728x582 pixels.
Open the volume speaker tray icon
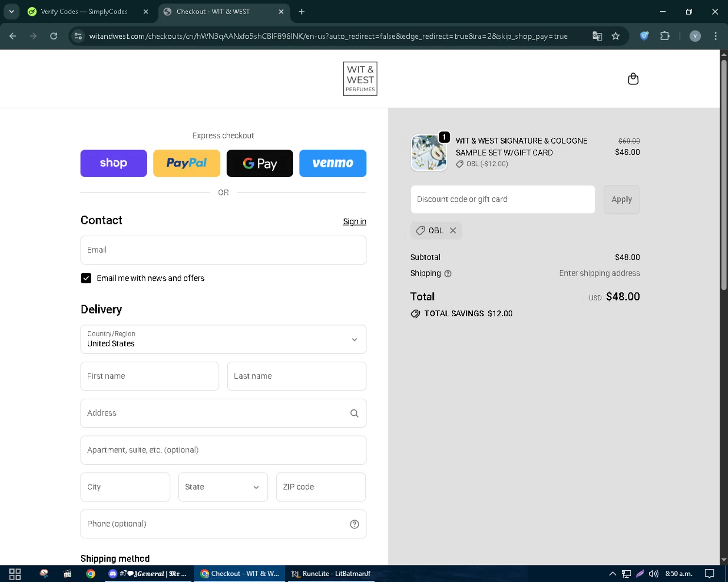pos(654,574)
